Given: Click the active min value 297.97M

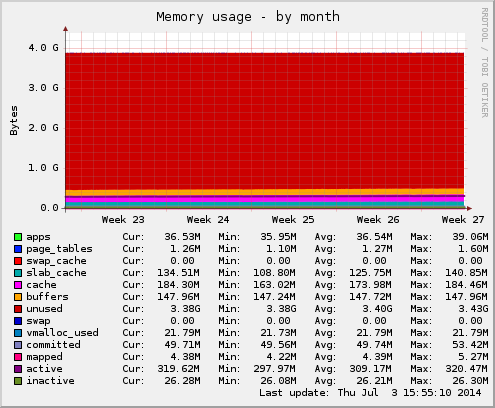Looking at the screenshot, I should tap(275, 369).
